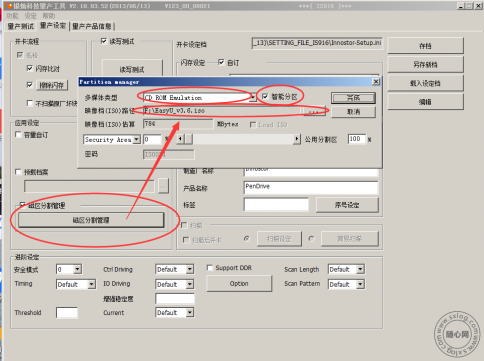Open the 磁区分割管理 button
The image size is (484, 361).
[91, 220]
